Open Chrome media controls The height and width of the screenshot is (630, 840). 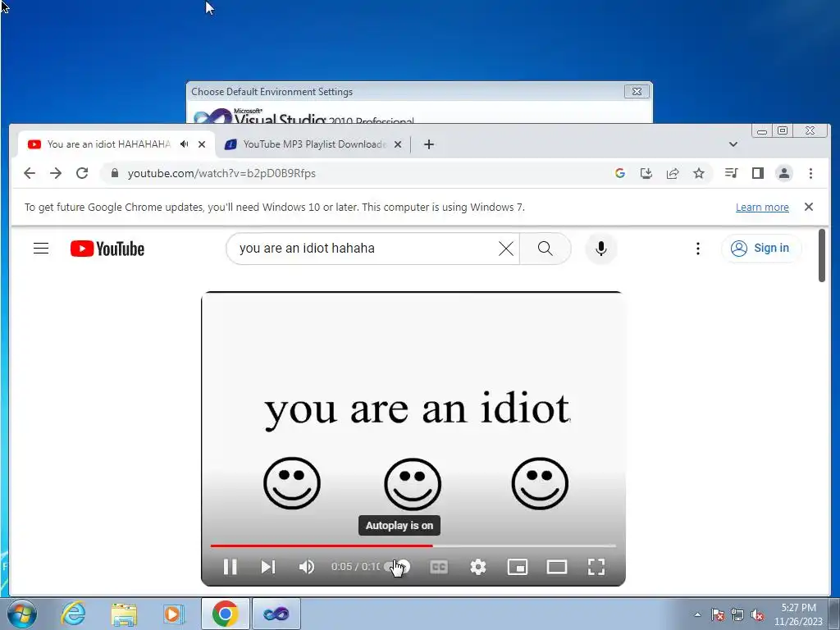(x=731, y=173)
